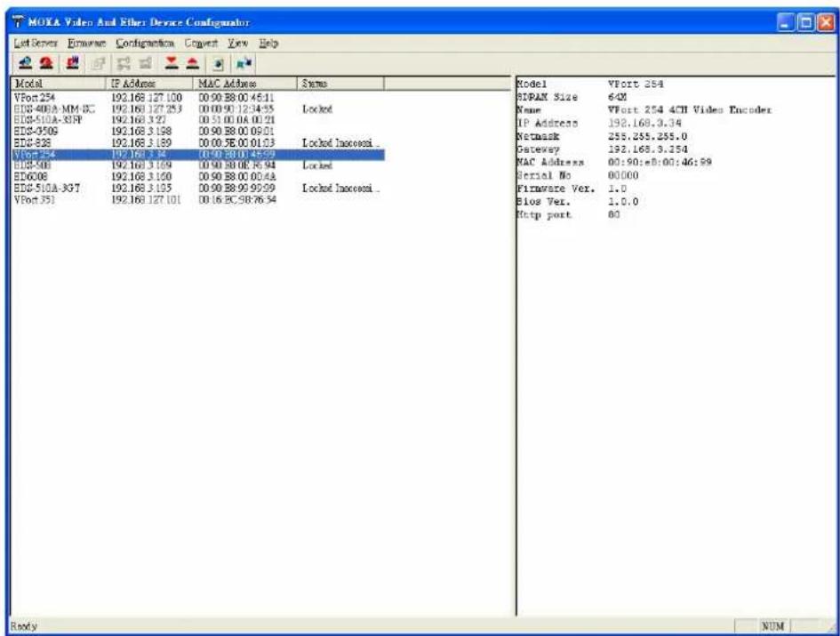Click the Name value VPort 254 4CH Video Encoder
Image resolution: width=840 pixels, height=636 pixels.
click(x=690, y=110)
